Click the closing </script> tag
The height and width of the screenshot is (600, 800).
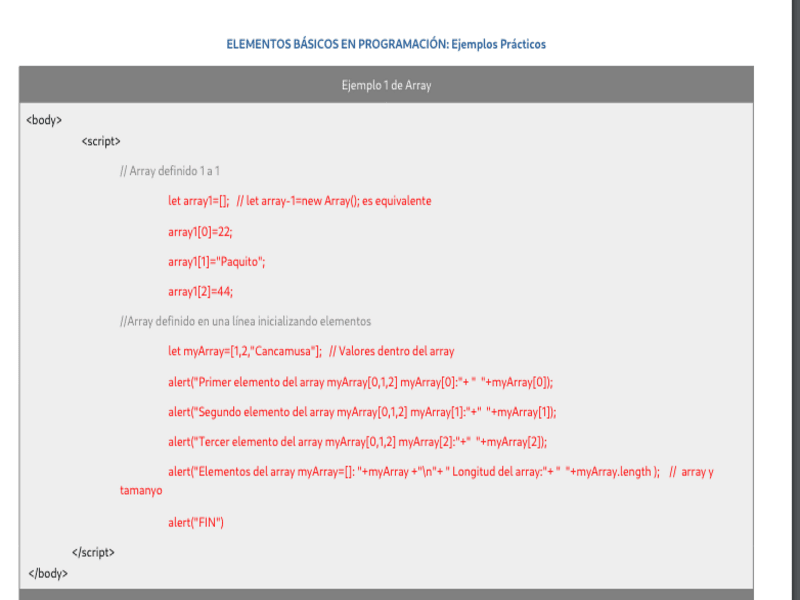[x=93, y=553]
